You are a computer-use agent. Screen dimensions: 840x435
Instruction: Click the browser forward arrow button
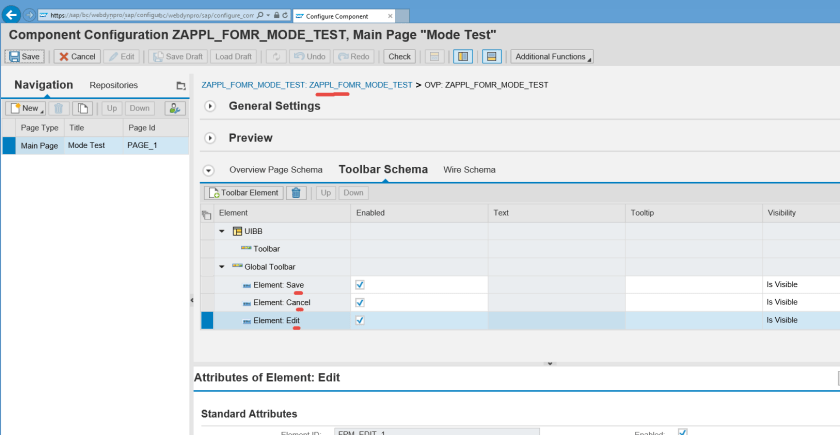(x=29, y=15)
